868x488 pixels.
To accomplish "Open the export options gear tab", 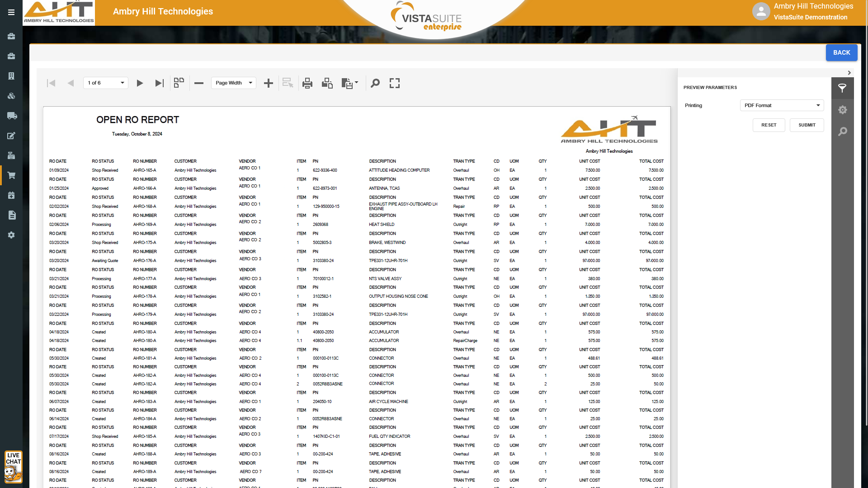I will point(842,110).
